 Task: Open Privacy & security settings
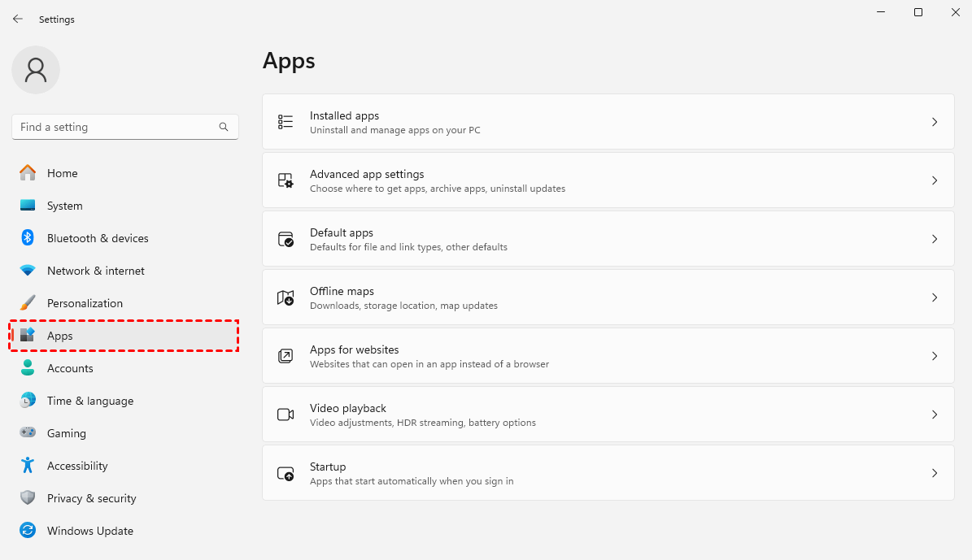point(91,498)
